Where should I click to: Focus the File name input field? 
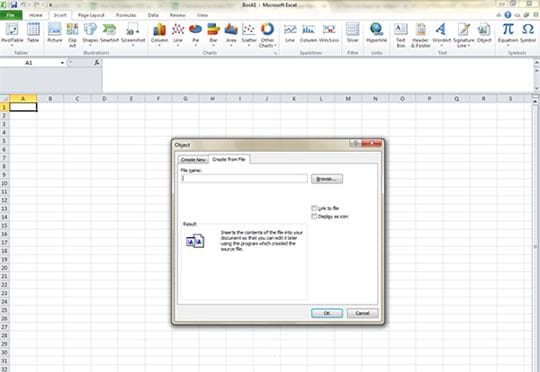tap(244, 178)
